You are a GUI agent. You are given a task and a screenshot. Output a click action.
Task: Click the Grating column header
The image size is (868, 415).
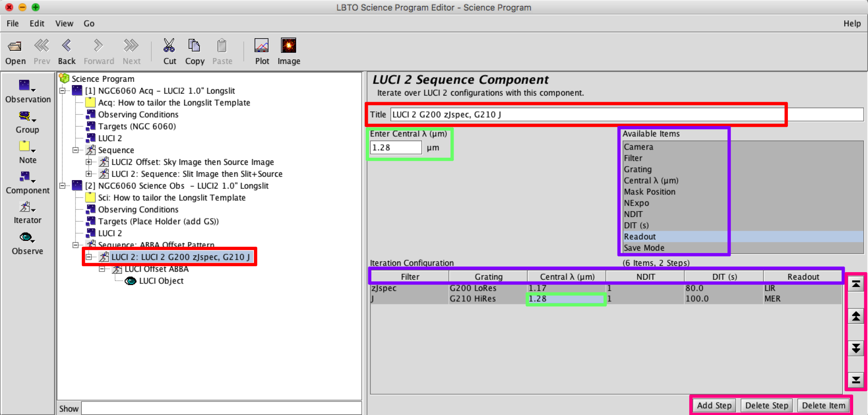pos(488,277)
